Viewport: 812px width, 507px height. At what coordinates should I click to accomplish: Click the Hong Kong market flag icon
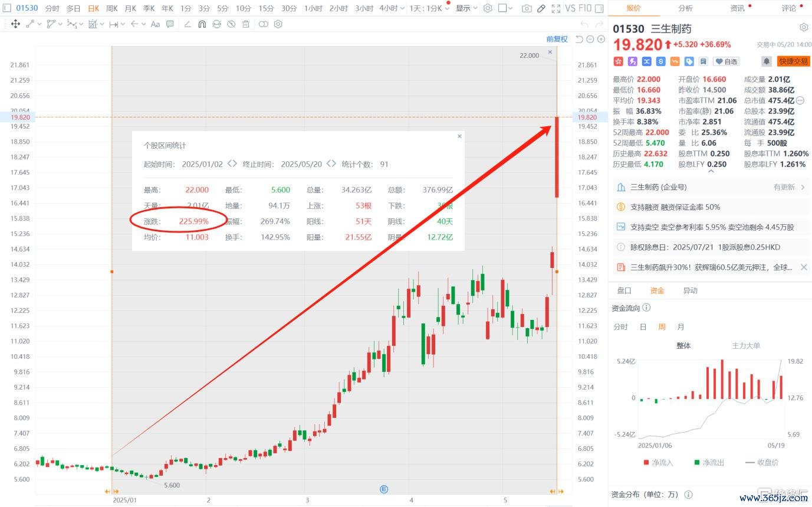point(619,61)
